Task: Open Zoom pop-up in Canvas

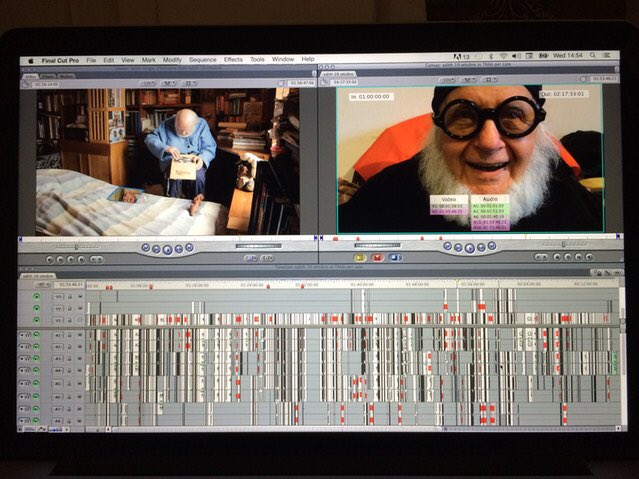Action: [x=448, y=80]
